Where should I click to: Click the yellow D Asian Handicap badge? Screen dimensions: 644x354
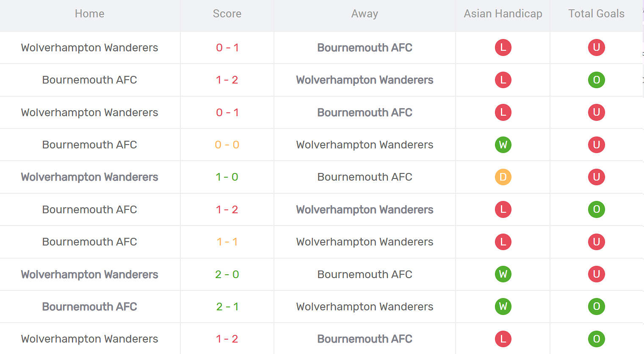pyautogui.click(x=503, y=177)
